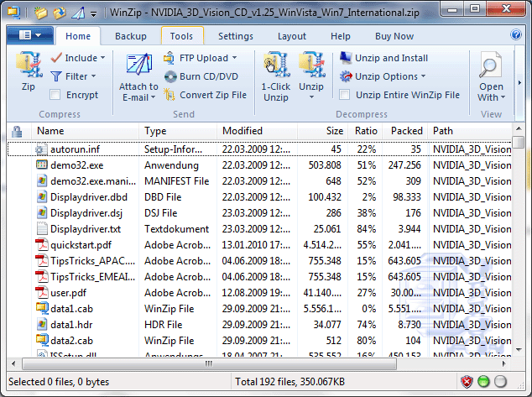Click Burn CD/DVD disc icon
This screenshot has width=532, height=397.
click(x=170, y=76)
